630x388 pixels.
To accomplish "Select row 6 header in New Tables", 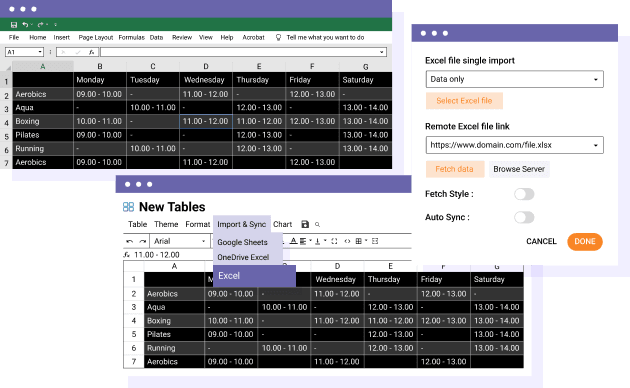I will [134, 348].
